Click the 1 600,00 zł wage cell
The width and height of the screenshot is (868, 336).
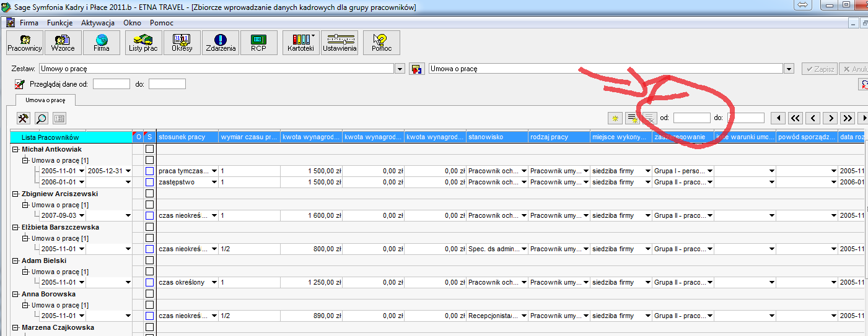[312, 216]
